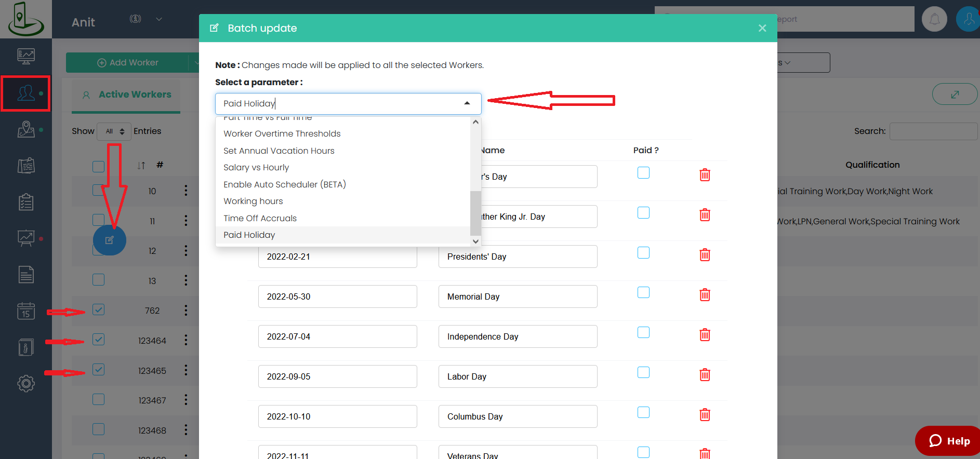This screenshot has width=980, height=459.
Task: Check Paid box for Independence Day
Action: coord(643,333)
